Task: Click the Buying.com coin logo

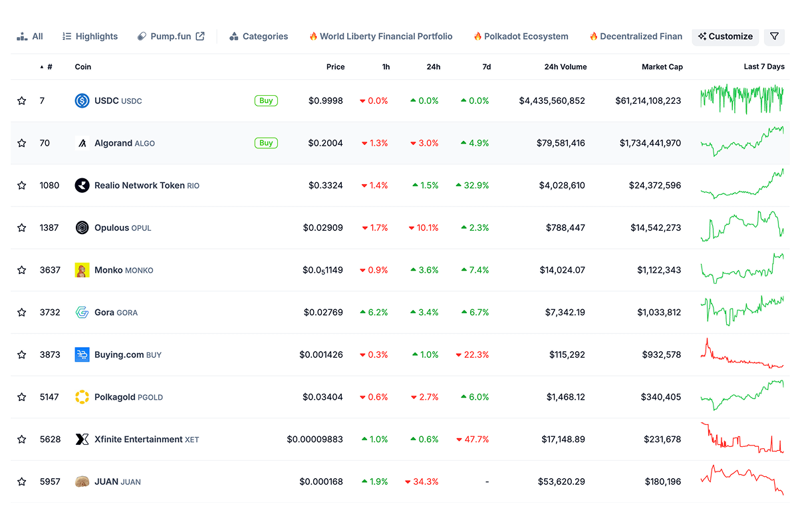Action: tap(82, 355)
